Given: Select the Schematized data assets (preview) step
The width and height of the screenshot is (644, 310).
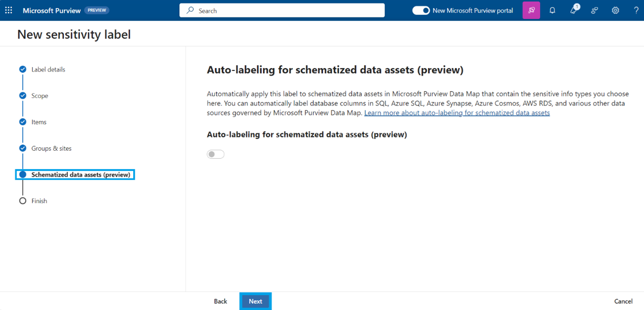Looking at the screenshot, I should 80,175.
